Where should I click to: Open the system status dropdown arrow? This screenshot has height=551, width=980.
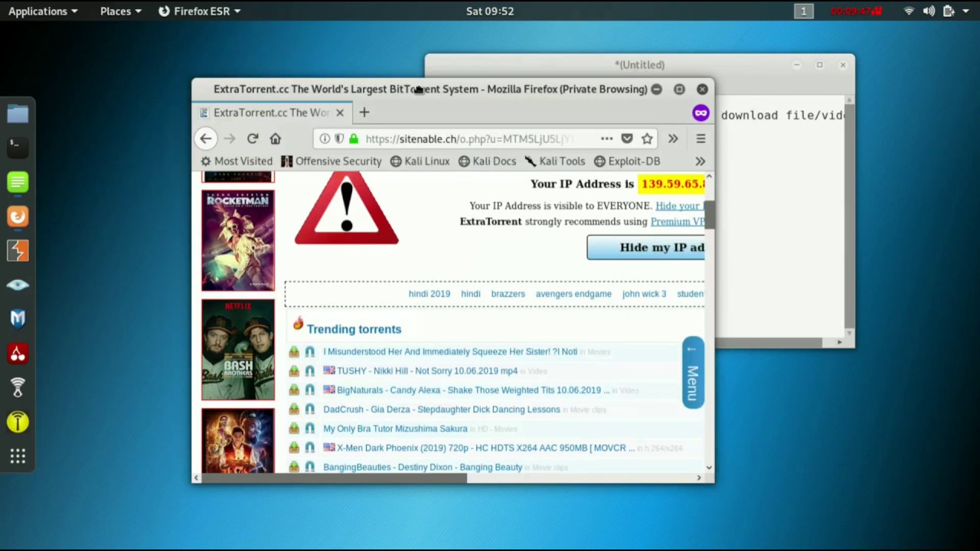965,11
